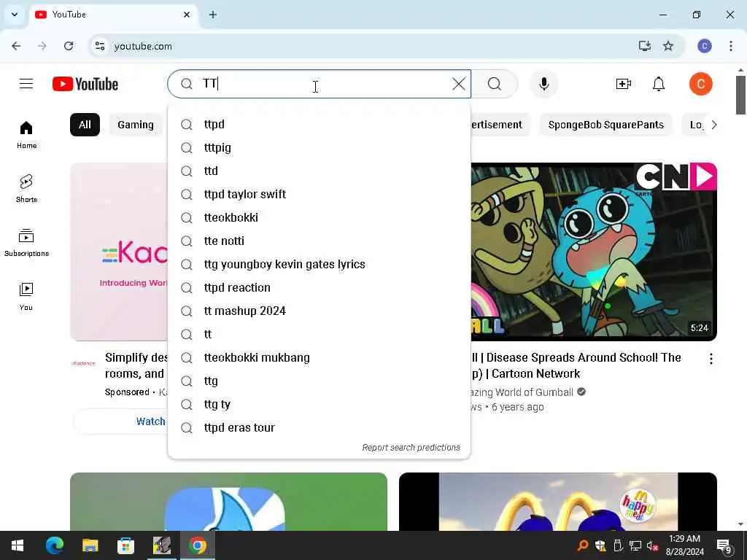Pick the 'tteokbokki' suggestion
This screenshot has height=560, width=747.
320,217
